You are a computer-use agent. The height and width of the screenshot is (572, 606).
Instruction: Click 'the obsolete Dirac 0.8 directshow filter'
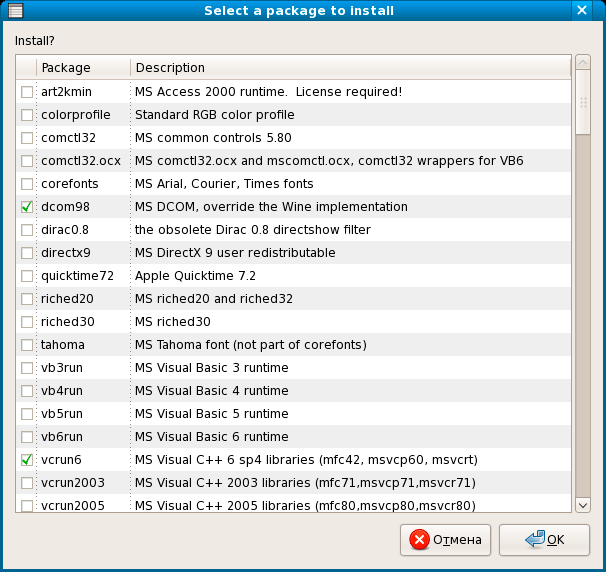click(x=252, y=230)
